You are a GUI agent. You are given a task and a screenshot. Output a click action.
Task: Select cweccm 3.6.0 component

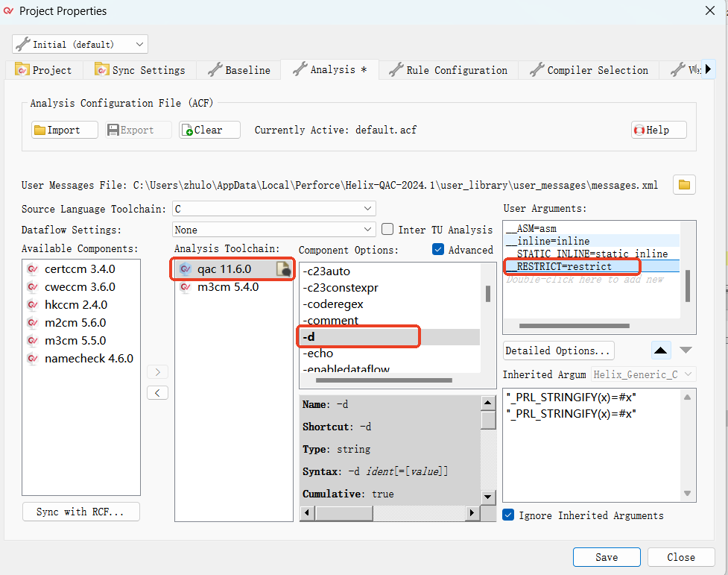click(x=80, y=287)
